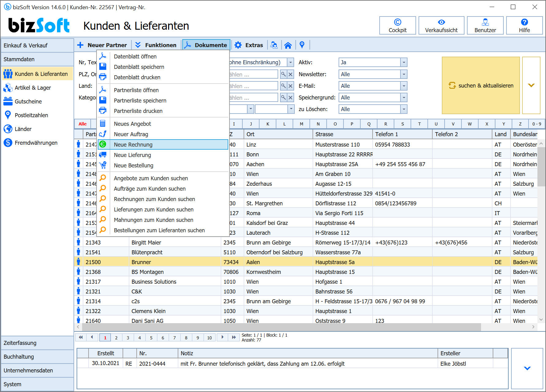Expand search options yellow chevron
Image resolution: width=546 pixels, height=392 pixels.
pyautogui.click(x=531, y=85)
